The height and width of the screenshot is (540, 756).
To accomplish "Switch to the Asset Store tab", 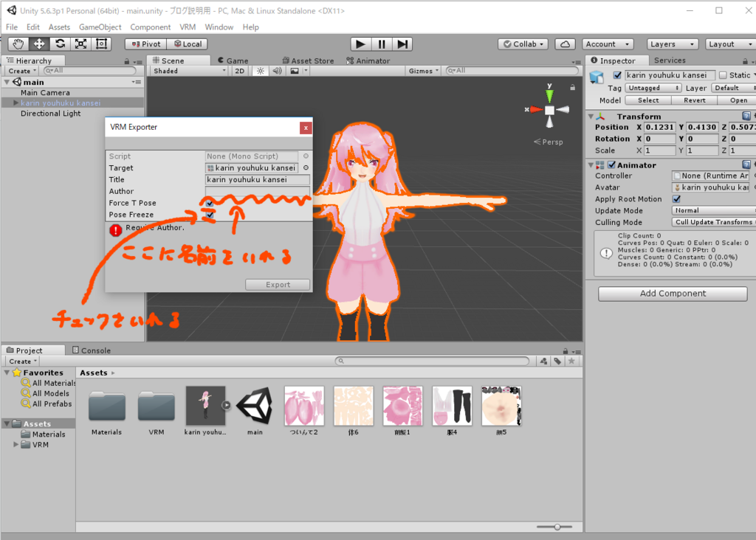I will coord(308,60).
